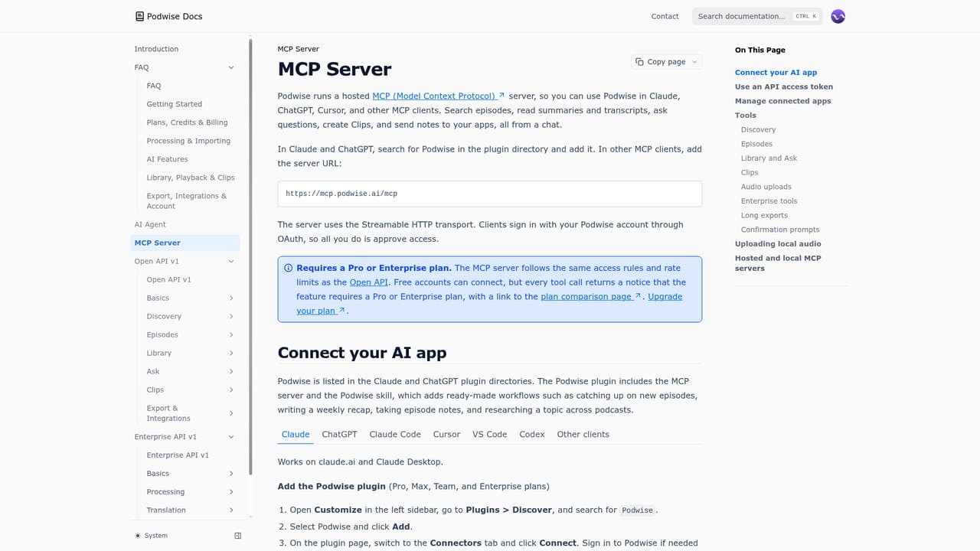Switch to the Other clients tab
This screenshot has height=551, width=980.
(x=583, y=434)
